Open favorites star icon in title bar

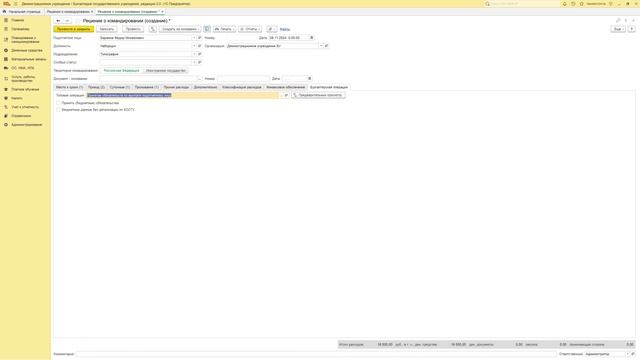[582, 4]
